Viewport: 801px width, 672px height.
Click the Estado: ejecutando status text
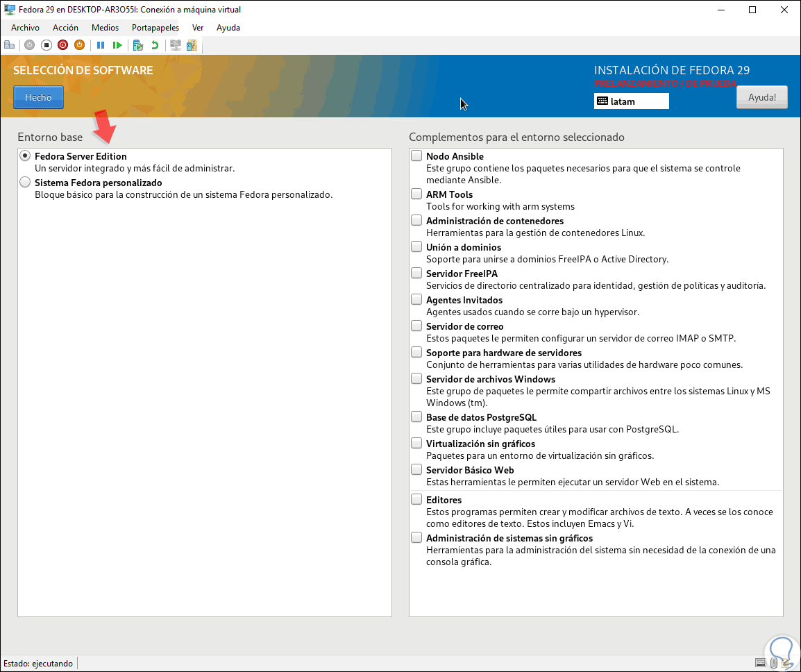[x=38, y=663]
